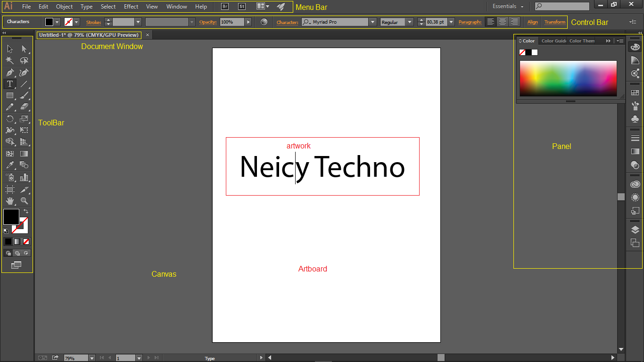Select the Paintbrush tool
This screenshot has height=362, width=644.
pyautogui.click(x=24, y=95)
